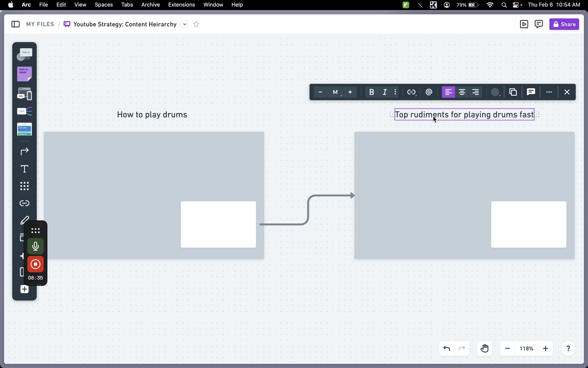Click the plus add button in the left toolbar

click(x=24, y=289)
